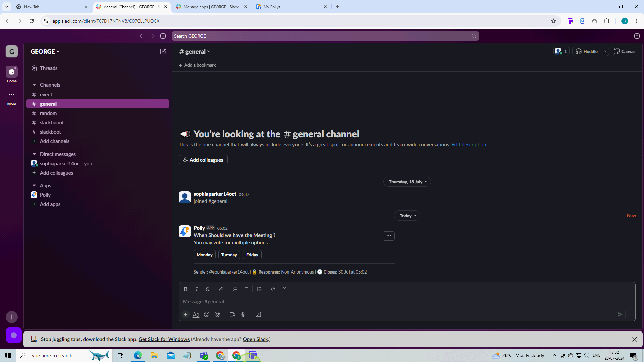Focus the Search GEORGE field
This screenshot has height=362, width=644.
325,36
